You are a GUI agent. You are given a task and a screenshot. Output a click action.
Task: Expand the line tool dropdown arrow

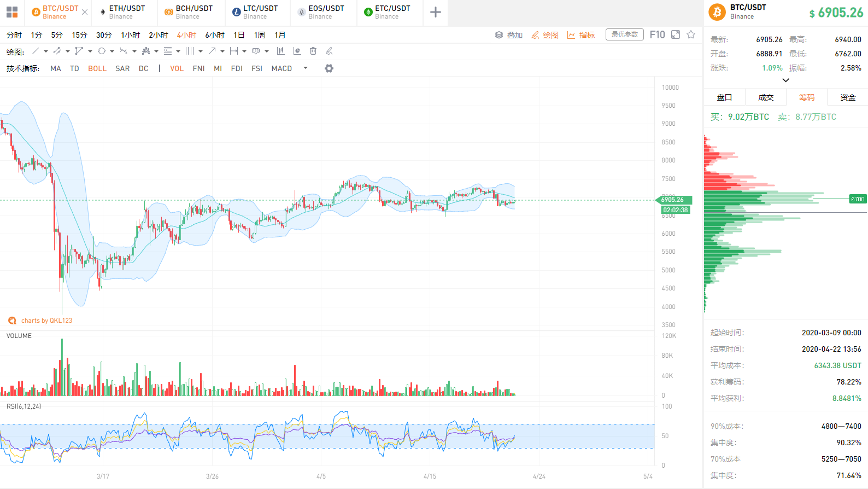[46, 51]
